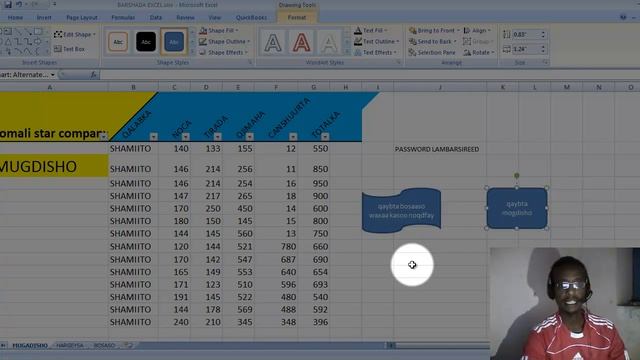Open QALABKA column filter dropdown
Image resolution: width=640 pixels, height=360 pixels.
pos(154,137)
